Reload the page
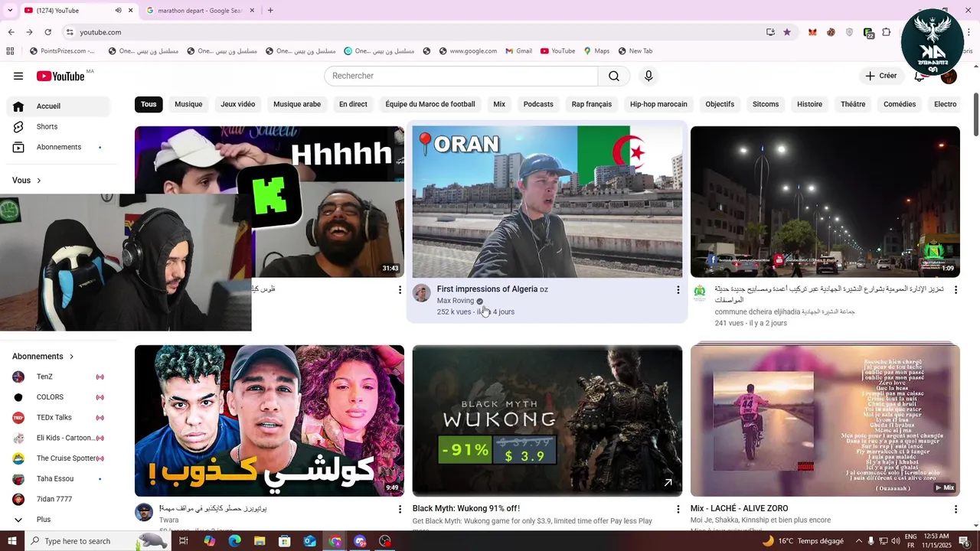 pos(47,32)
